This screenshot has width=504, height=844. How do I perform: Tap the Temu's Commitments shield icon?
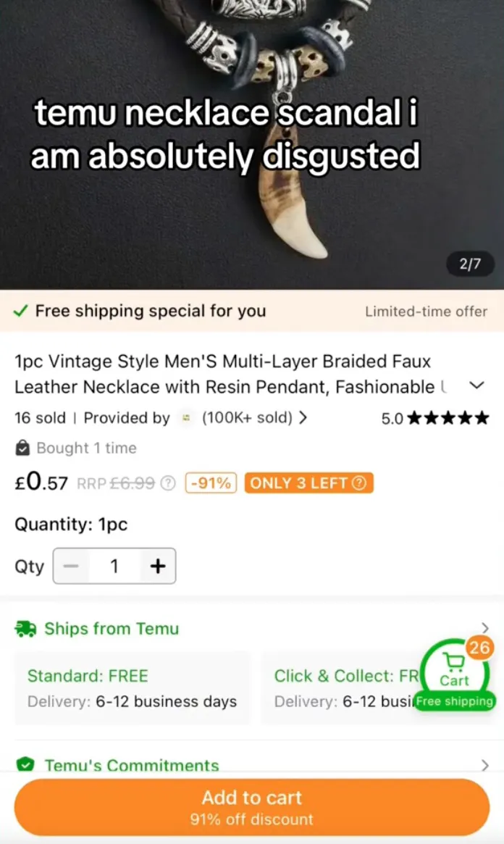click(25, 764)
